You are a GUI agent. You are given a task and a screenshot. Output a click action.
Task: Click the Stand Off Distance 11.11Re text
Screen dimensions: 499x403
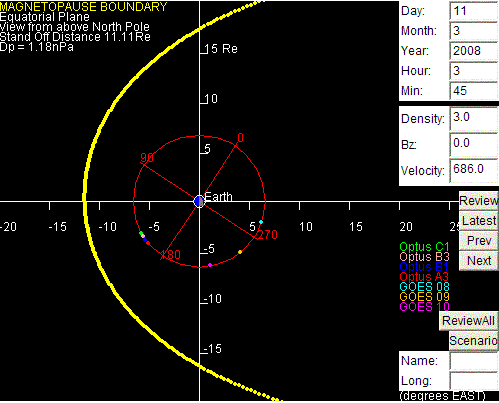point(75,37)
